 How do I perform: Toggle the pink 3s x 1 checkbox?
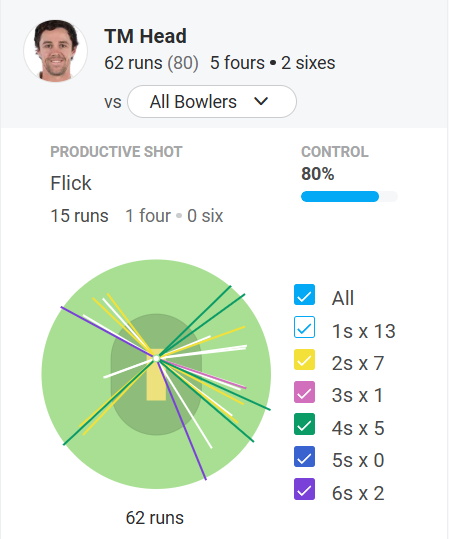(x=304, y=392)
